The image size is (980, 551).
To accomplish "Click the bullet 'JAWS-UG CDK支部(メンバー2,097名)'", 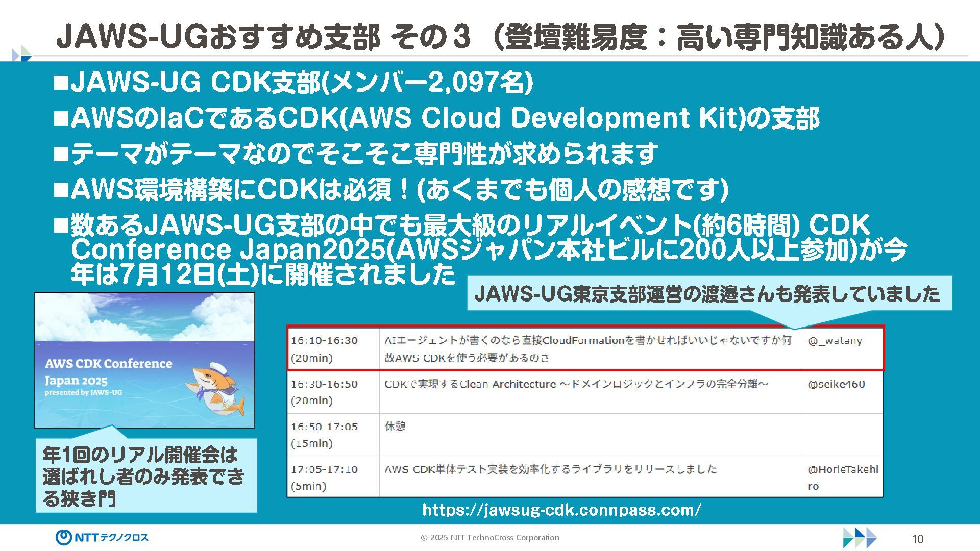I will click(x=293, y=82).
